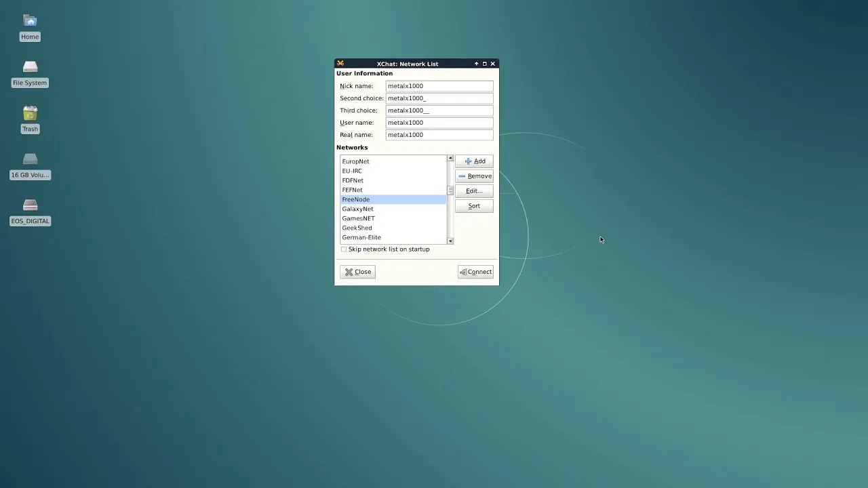Sort the networks list
The height and width of the screenshot is (488, 868).
pyautogui.click(x=474, y=206)
